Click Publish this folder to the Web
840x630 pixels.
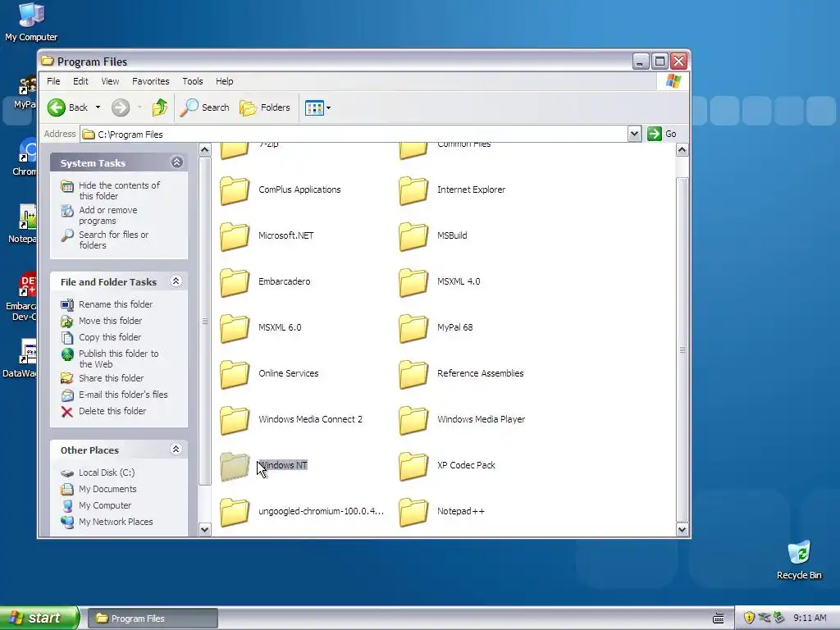pos(118,359)
